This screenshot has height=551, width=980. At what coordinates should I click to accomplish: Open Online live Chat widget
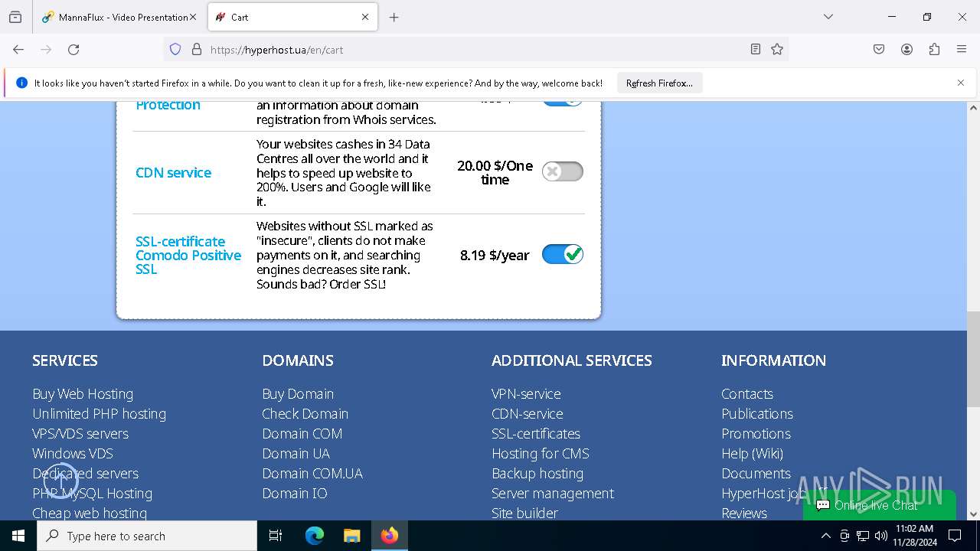click(x=879, y=505)
